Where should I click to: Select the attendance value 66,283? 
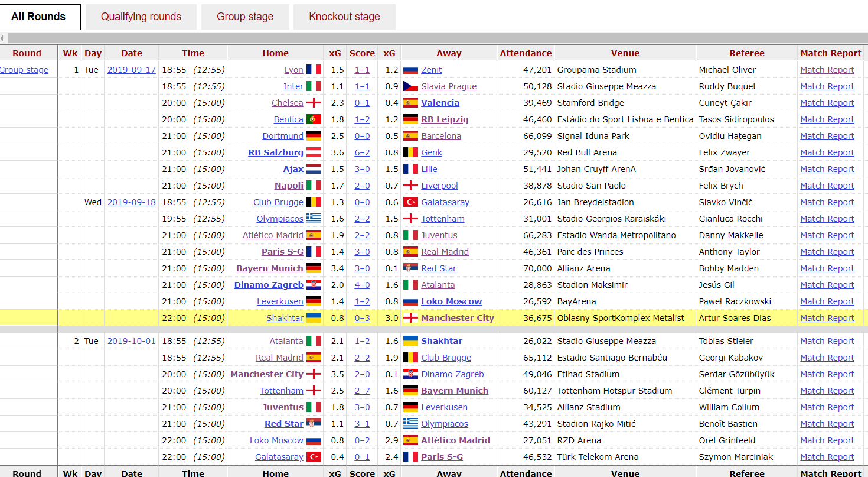(x=537, y=235)
